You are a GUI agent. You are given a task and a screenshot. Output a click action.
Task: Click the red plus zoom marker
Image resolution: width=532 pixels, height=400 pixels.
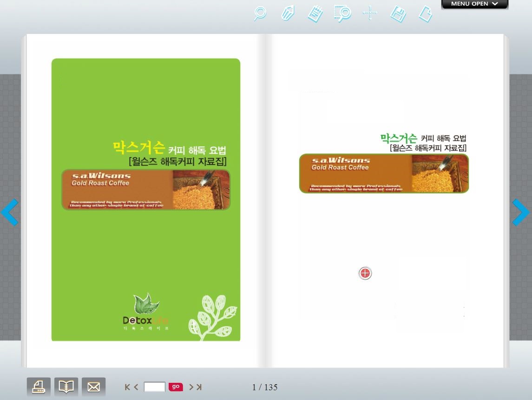click(365, 273)
